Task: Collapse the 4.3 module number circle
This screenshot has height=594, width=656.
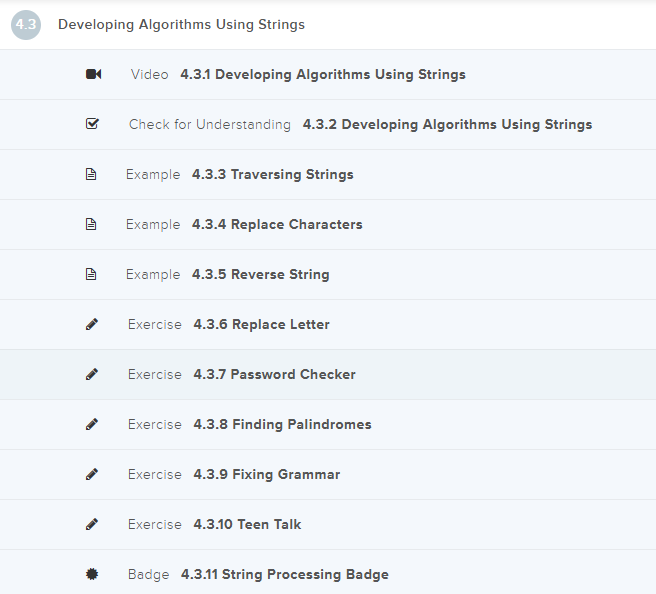Action: tap(26, 25)
